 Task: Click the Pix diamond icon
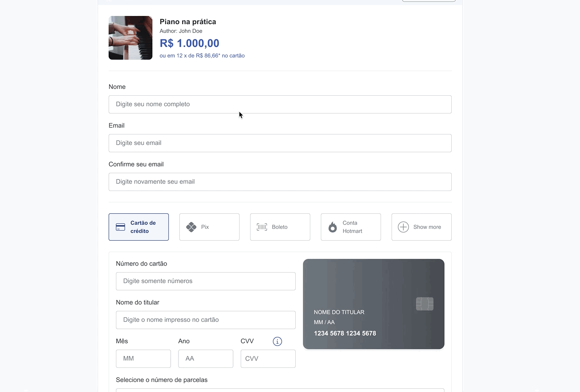(191, 227)
